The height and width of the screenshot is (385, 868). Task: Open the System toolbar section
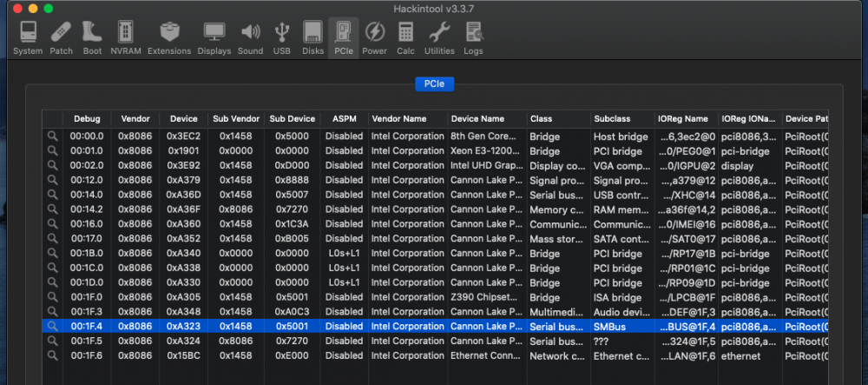28,37
